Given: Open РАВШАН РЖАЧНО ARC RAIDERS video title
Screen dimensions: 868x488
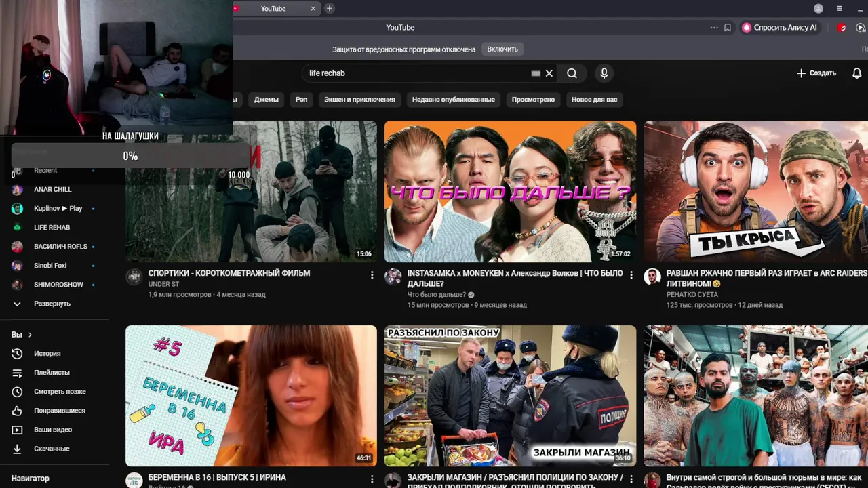Looking at the screenshot, I should pos(767,278).
